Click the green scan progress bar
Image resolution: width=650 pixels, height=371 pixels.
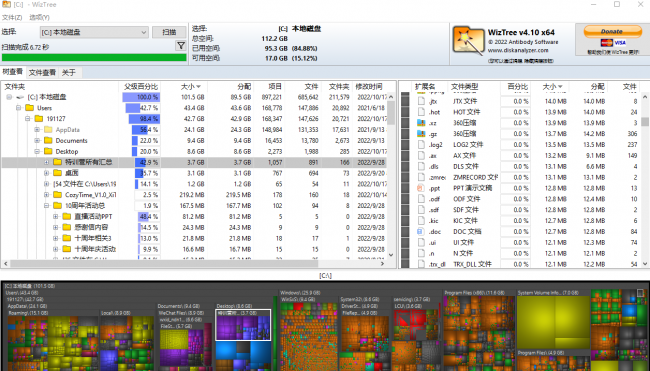(94, 58)
